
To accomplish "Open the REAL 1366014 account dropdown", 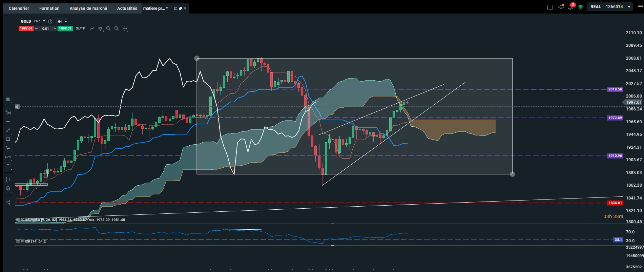I will point(610,7).
